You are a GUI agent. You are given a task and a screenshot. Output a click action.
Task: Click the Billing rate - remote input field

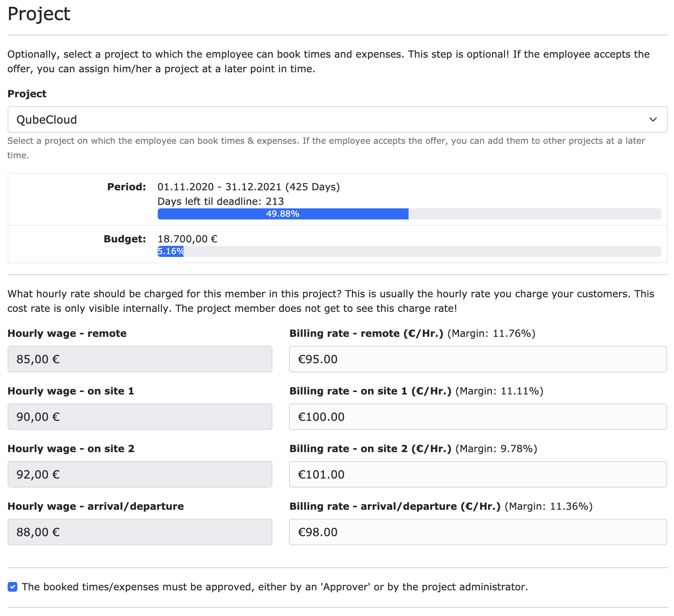[478, 359]
